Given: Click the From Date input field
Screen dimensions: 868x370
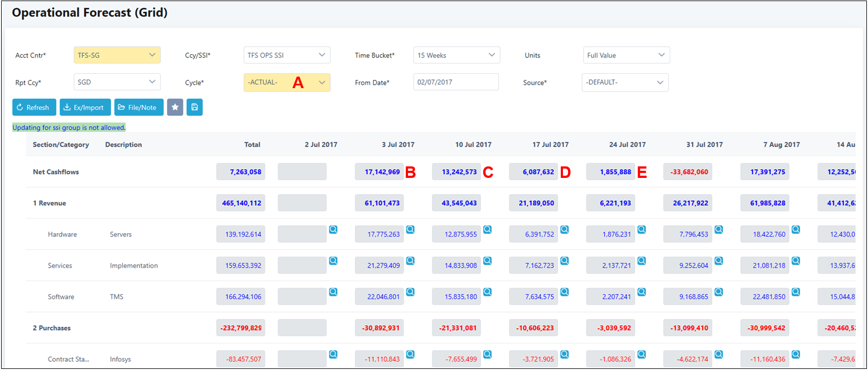Looking at the screenshot, I should [x=456, y=82].
